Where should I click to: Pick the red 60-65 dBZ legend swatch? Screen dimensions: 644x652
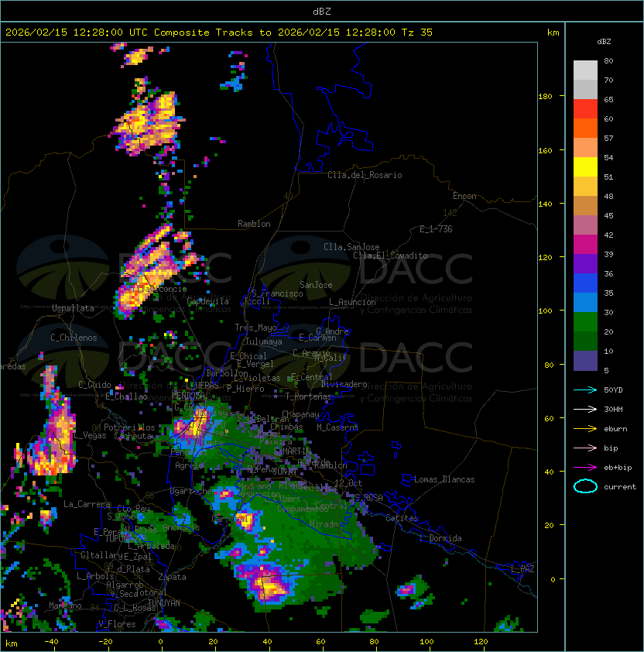click(x=585, y=109)
